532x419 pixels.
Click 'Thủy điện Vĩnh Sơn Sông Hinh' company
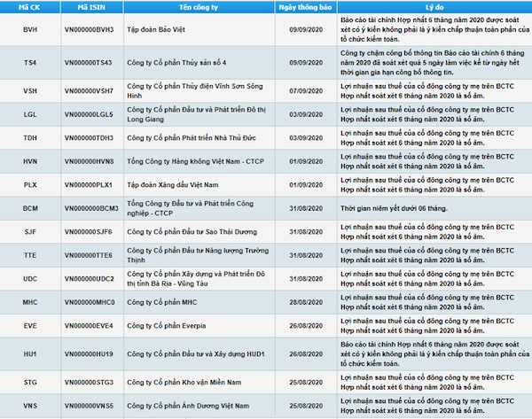pyautogui.click(x=195, y=91)
